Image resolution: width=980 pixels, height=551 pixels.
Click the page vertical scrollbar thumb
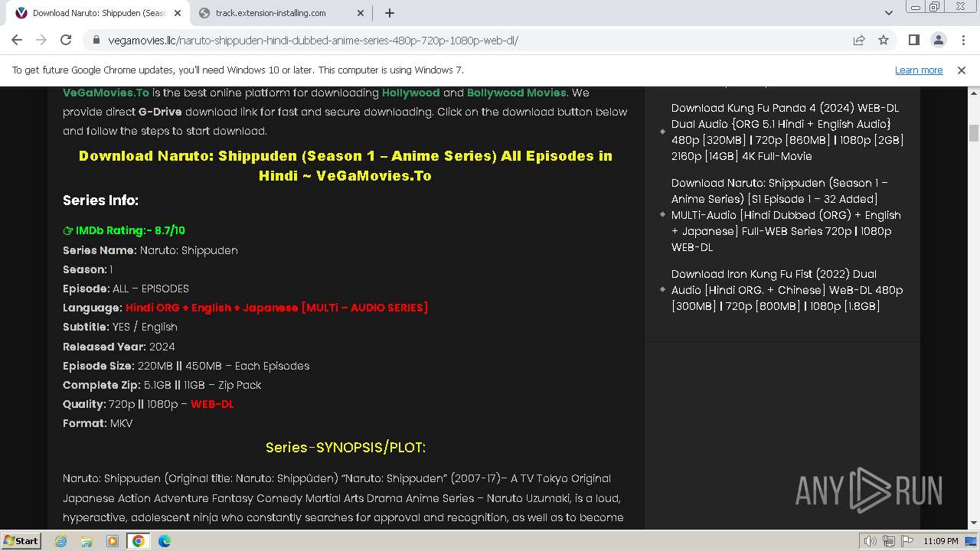[x=974, y=133]
